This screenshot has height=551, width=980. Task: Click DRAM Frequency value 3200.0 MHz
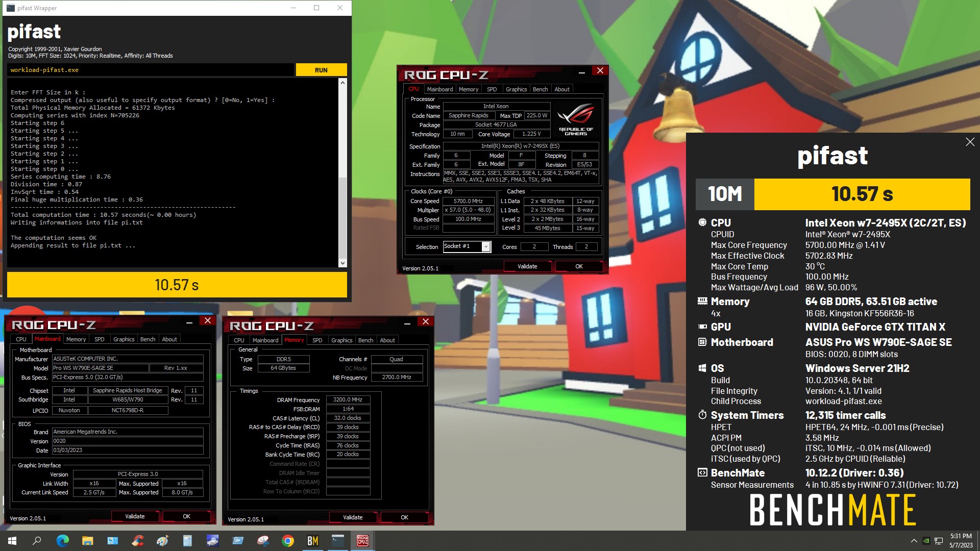(348, 400)
